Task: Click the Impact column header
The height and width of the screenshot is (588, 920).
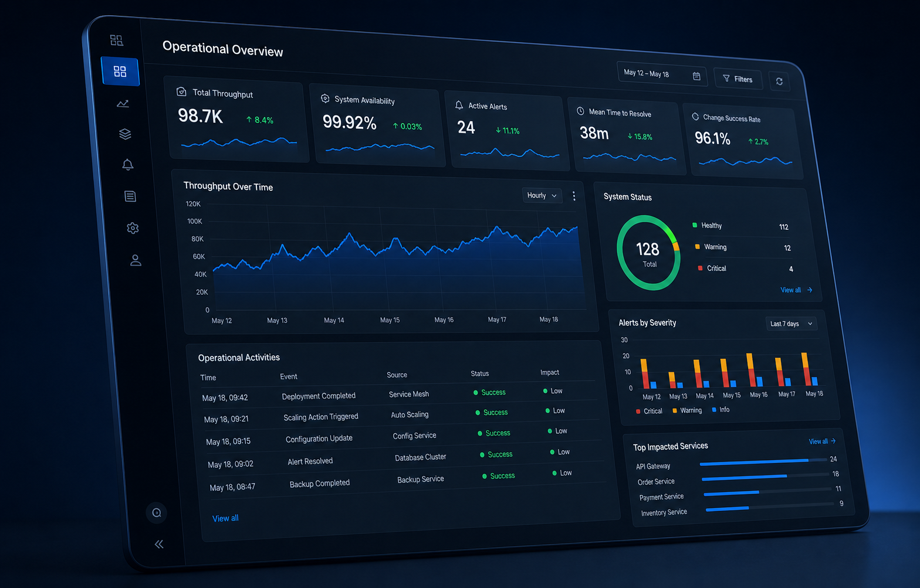Action: point(550,372)
